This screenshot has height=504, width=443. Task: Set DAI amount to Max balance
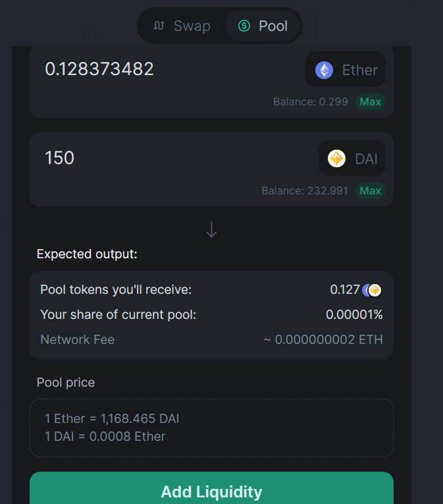370,190
